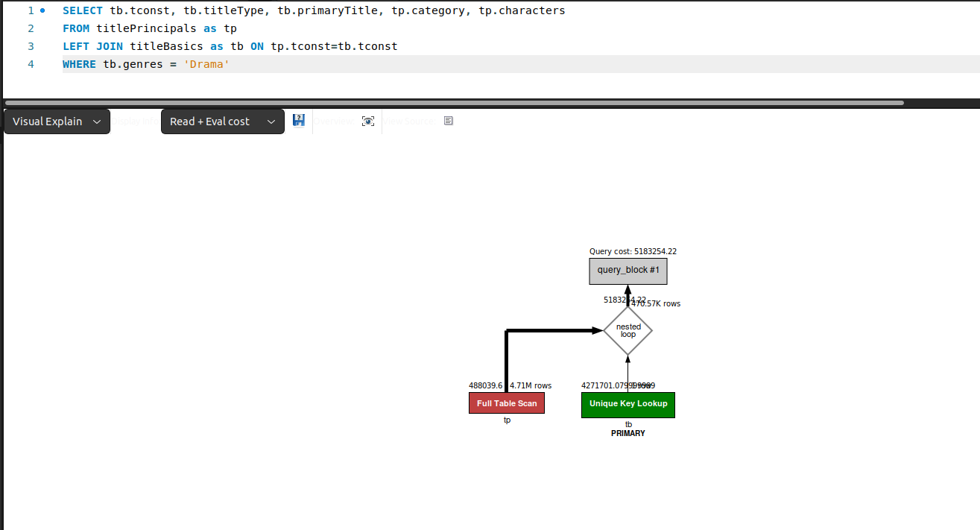Select the red Full Table Scan node
980x530 pixels.
pyautogui.click(x=507, y=403)
